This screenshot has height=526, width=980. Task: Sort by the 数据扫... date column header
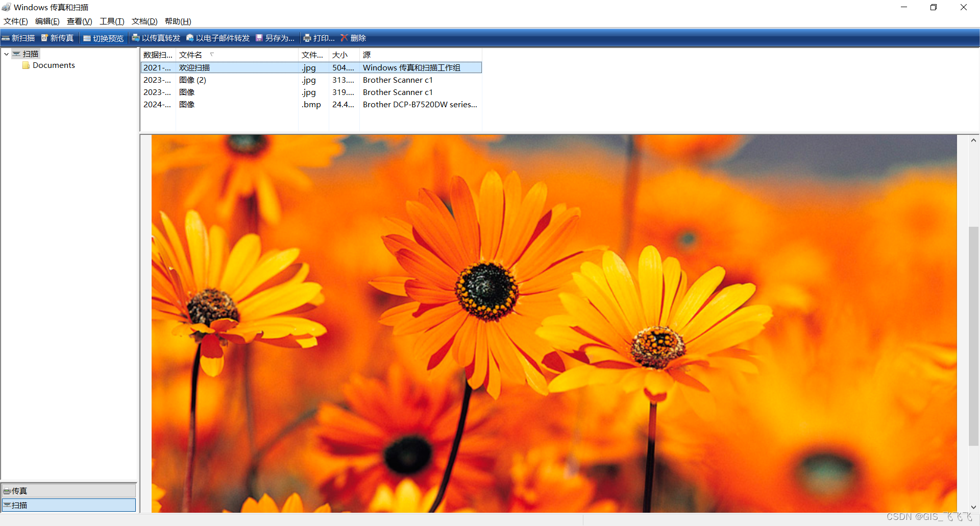pos(158,55)
